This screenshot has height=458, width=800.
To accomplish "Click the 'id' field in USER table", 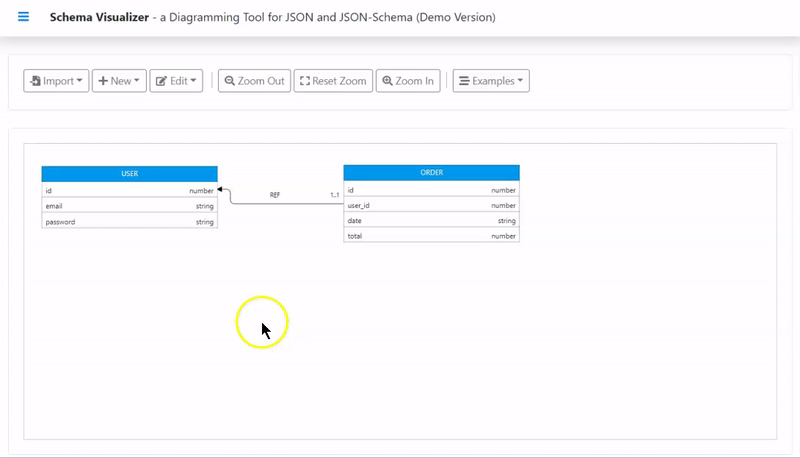I will pos(130,191).
